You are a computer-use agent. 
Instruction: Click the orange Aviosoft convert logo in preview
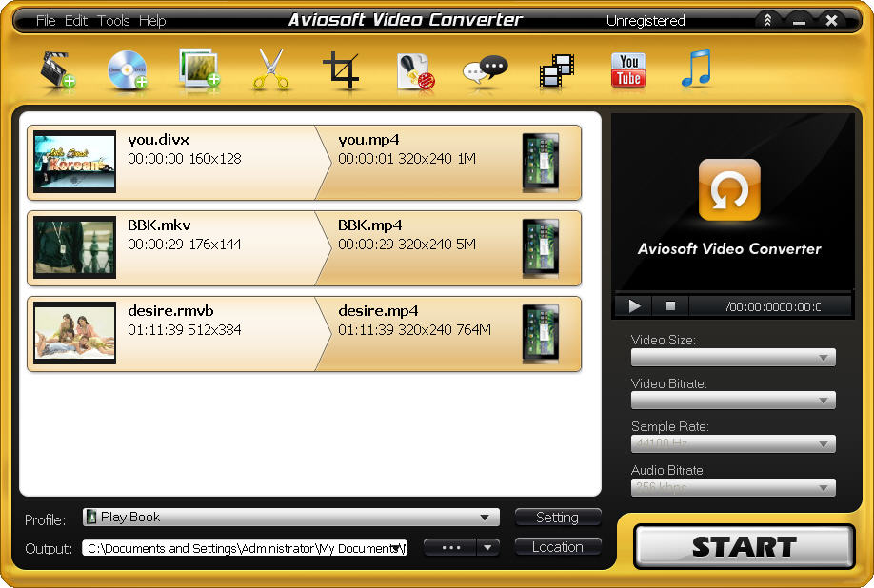pos(729,189)
